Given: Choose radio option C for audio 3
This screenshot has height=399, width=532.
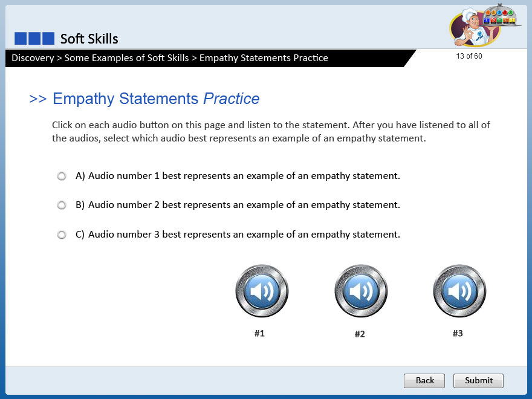Looking at the screenshot, I should tap(62, 235).
